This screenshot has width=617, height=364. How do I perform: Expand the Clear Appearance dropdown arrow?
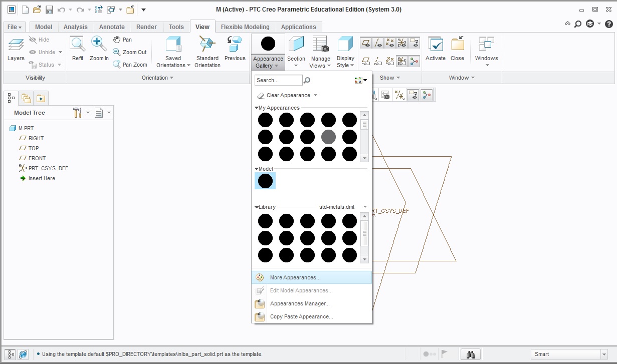point(315,95)
